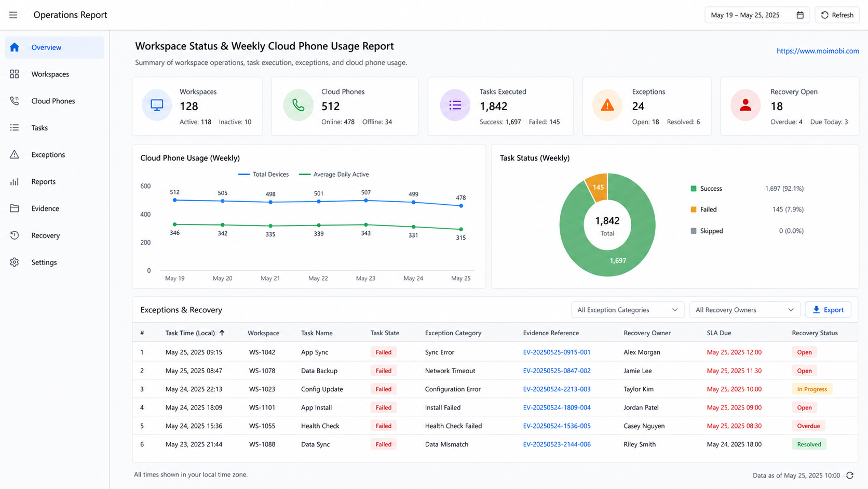Click the SLA Due column header
This screenshot has width=868, height=489.
click(718, 333)
